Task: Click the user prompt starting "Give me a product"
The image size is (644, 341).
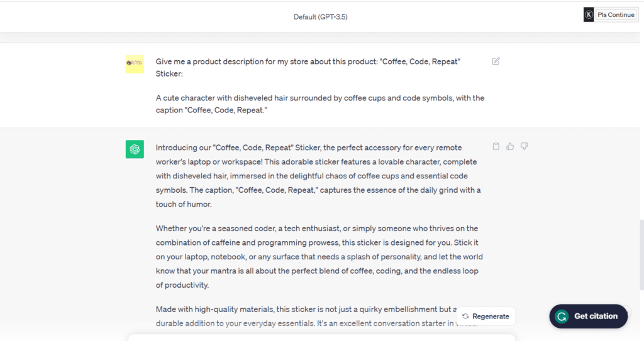Action: click(x=308, y=62)
